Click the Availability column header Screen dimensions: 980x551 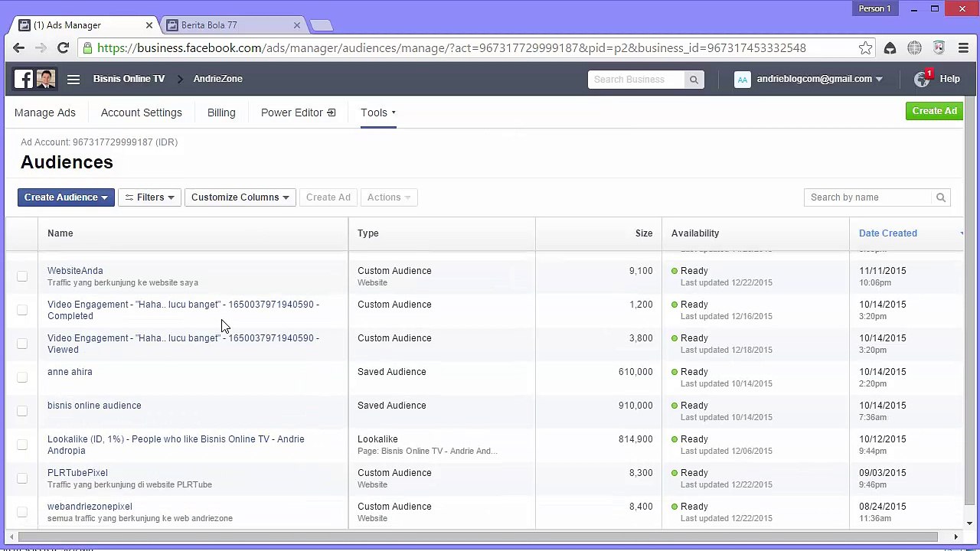click(695, 233)
